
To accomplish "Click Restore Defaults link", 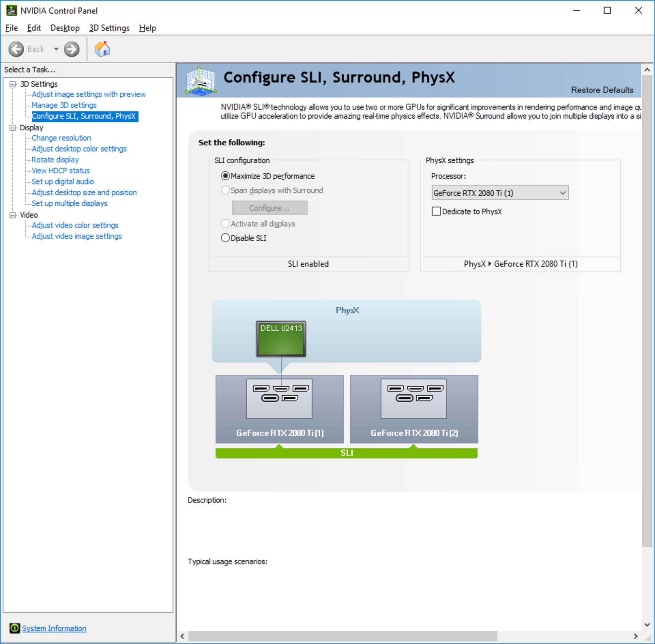I will pyautogui.click(x=602, y=90).
